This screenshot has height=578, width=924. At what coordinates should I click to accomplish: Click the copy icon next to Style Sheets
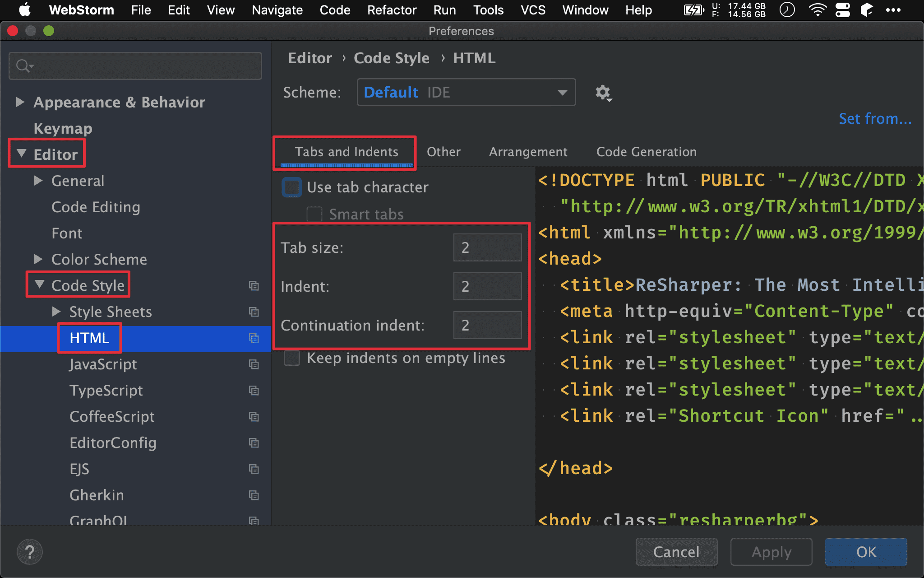coord(254,312)
